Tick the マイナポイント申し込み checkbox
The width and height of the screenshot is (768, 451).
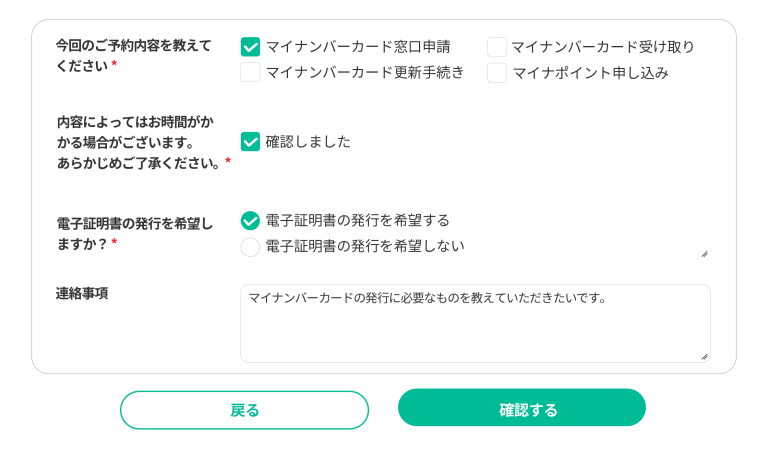[x=497, y=73]
